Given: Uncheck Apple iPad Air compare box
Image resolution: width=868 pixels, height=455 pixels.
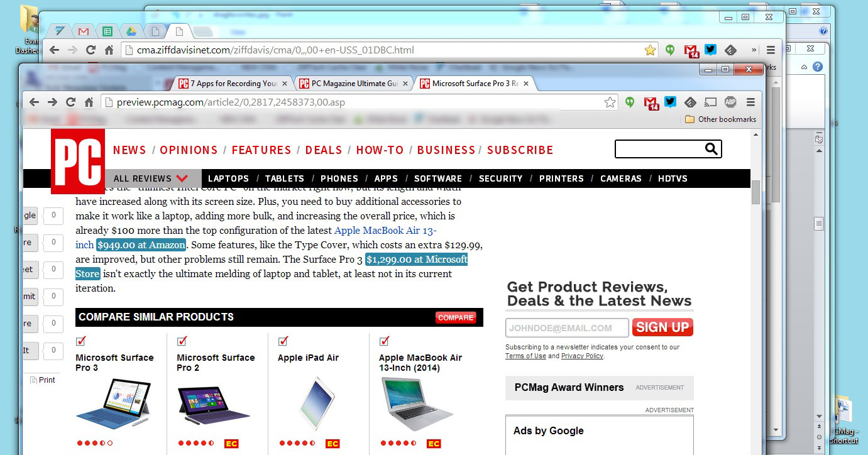Looking at the screenshot, I should 283,341.
